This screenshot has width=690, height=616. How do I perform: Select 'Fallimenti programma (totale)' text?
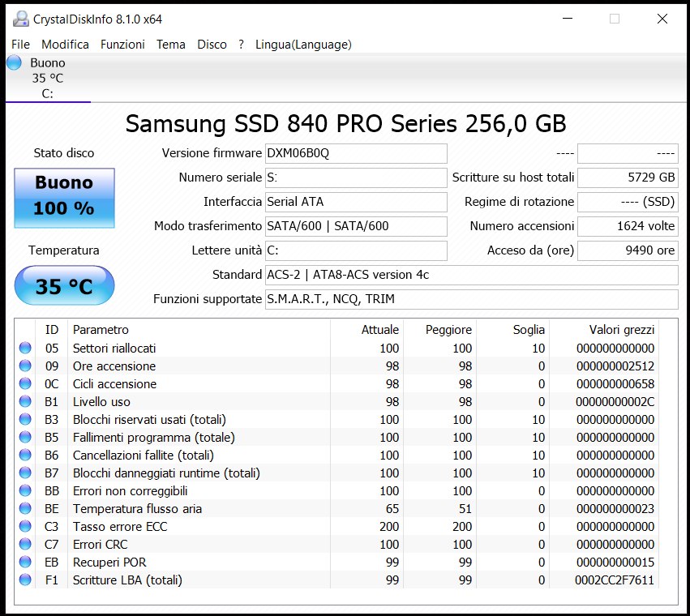[154, 438]
